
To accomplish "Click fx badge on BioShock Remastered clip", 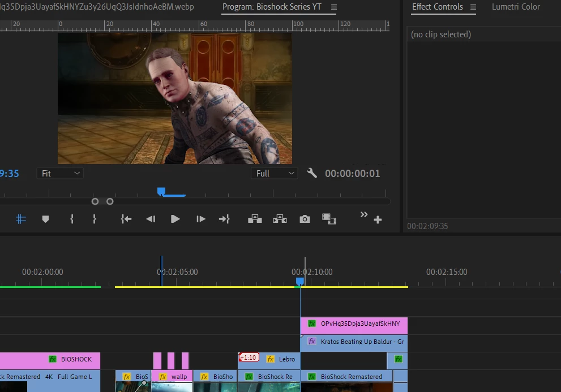I will click(312, 377).
